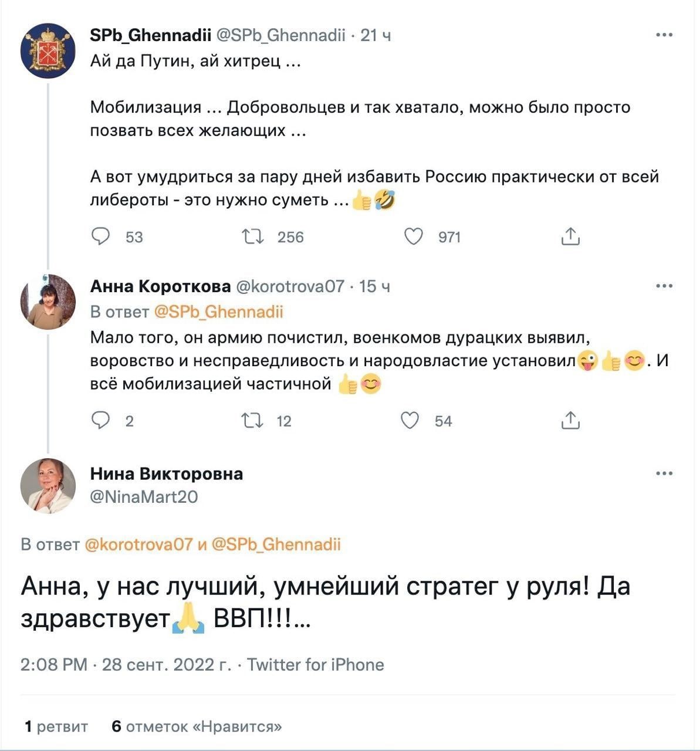Open more options on SPb_Ghennadii's tweet
Viewport: 700px width, 751px height.
coord(664,35)
